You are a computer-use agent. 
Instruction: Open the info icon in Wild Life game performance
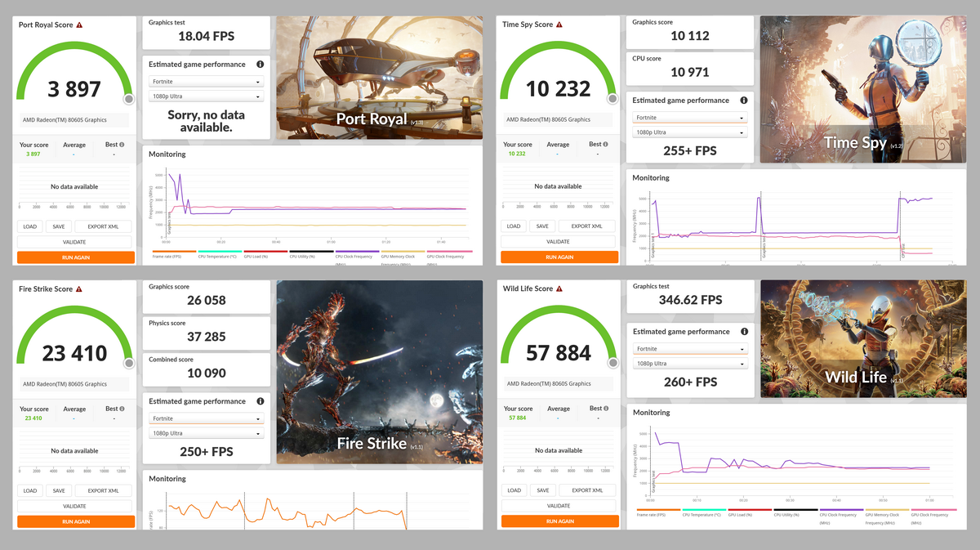[x=744, y=332]
